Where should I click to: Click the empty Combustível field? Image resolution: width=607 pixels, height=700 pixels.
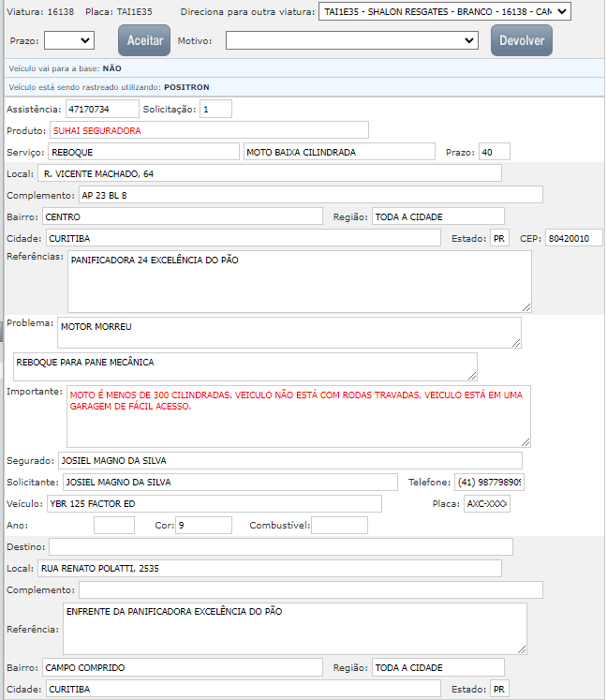[x=339, y=525]
